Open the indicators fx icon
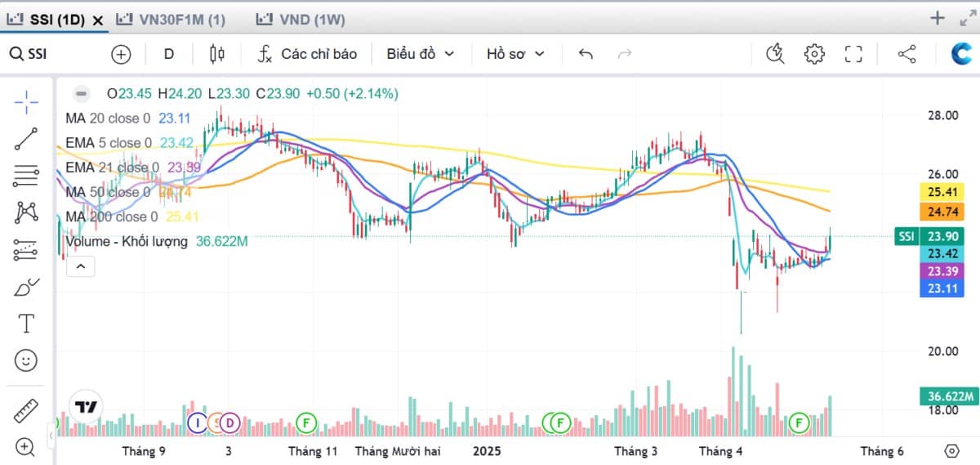980x465 pixels. 265,54
